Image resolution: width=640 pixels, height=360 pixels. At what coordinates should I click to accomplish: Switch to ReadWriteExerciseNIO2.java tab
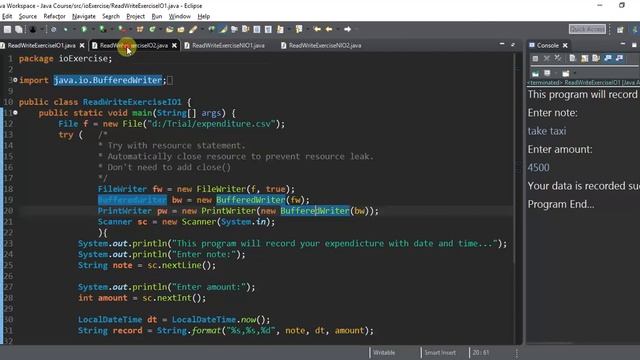coord(325,45)
